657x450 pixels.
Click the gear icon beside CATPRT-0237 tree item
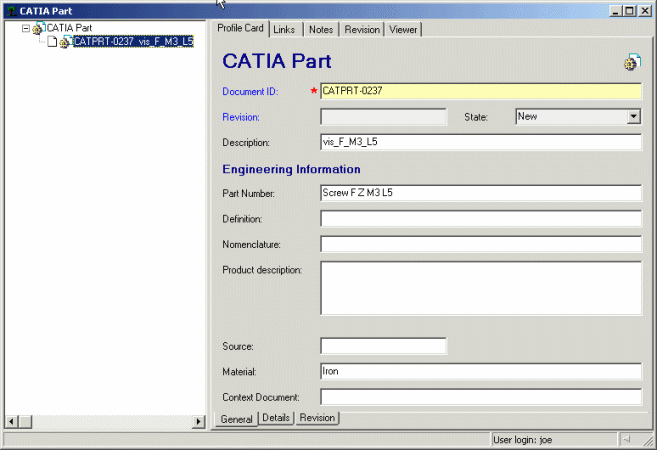(65, 43)
